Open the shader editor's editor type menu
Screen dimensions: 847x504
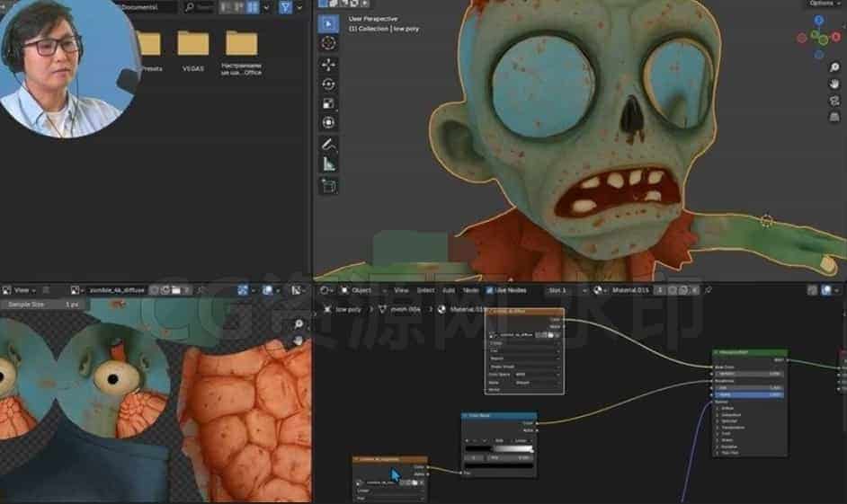[325, 290]
